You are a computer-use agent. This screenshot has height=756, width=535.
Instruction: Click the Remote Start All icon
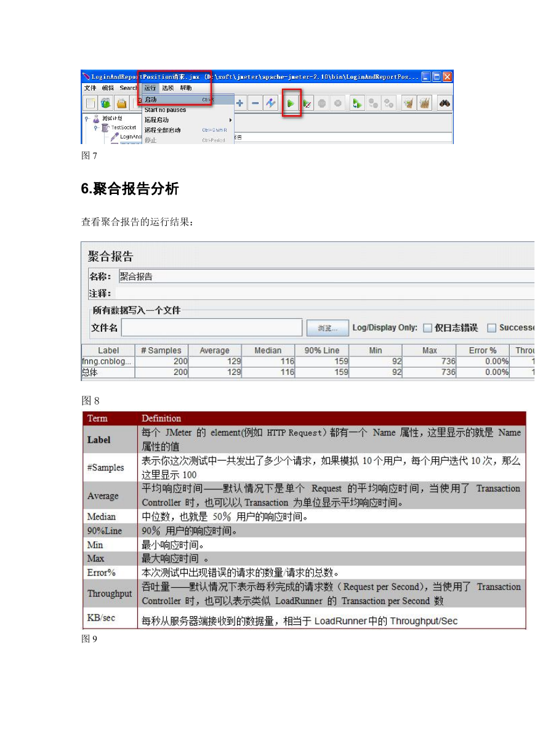[356, 103]
